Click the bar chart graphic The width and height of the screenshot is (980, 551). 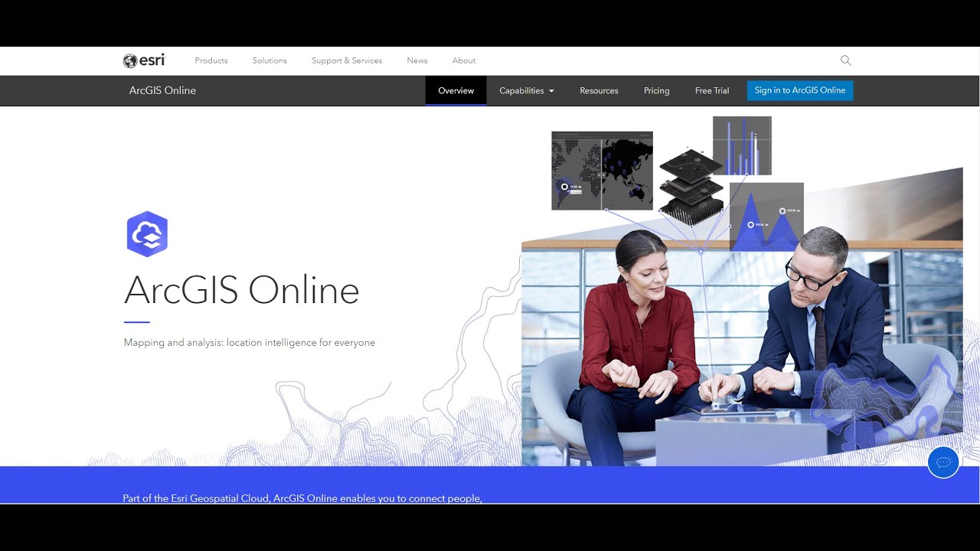[742, 145]
